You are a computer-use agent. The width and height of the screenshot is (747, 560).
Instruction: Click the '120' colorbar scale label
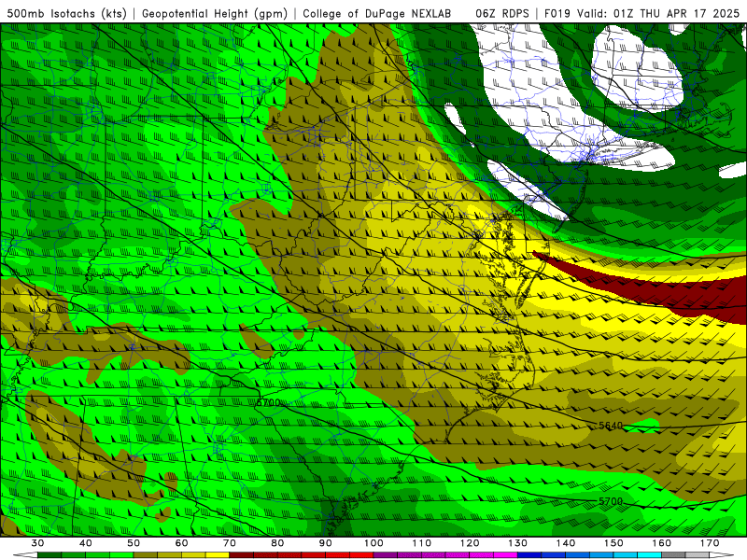(x=470, y=543)
